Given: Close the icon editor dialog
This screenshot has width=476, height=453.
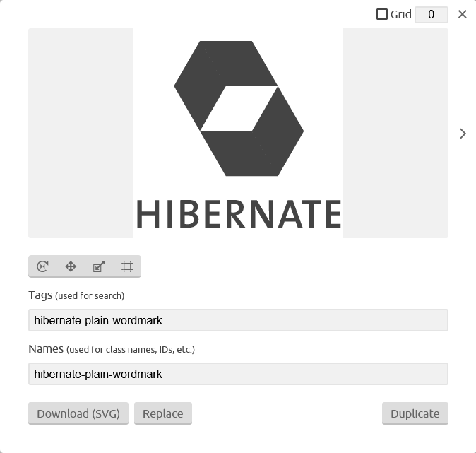Looking at the screenshot, I should (x=462, y=14).
